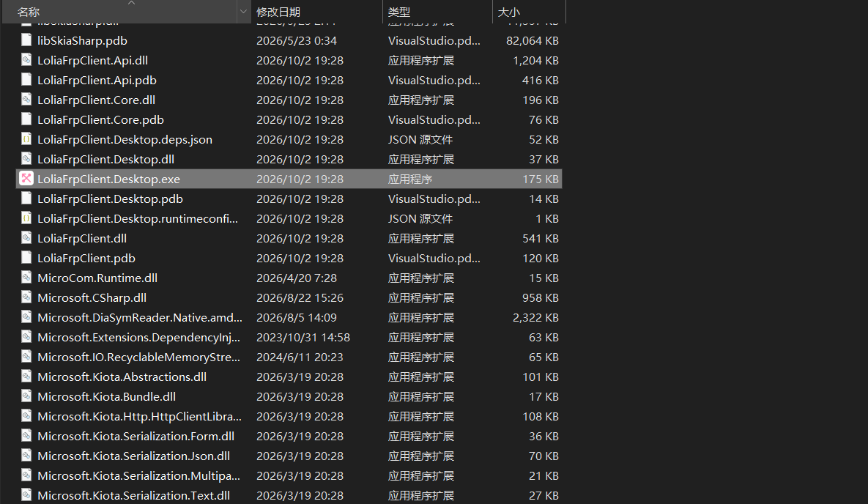Click the LoliaFrpClient.Api.pdb file icon
This screenshot has height=504, width=868.
(x=26, y=80)
